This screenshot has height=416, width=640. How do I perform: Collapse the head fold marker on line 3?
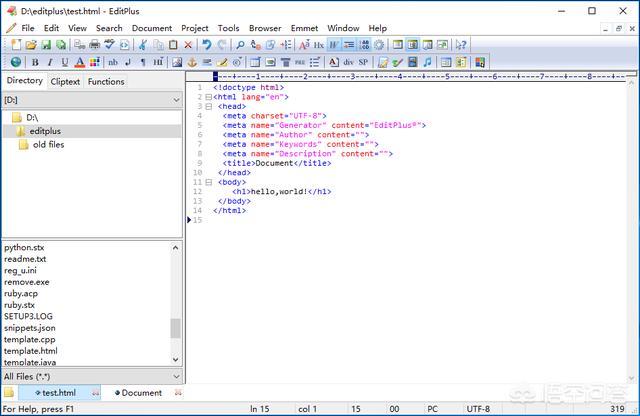(x=208, y=107)
